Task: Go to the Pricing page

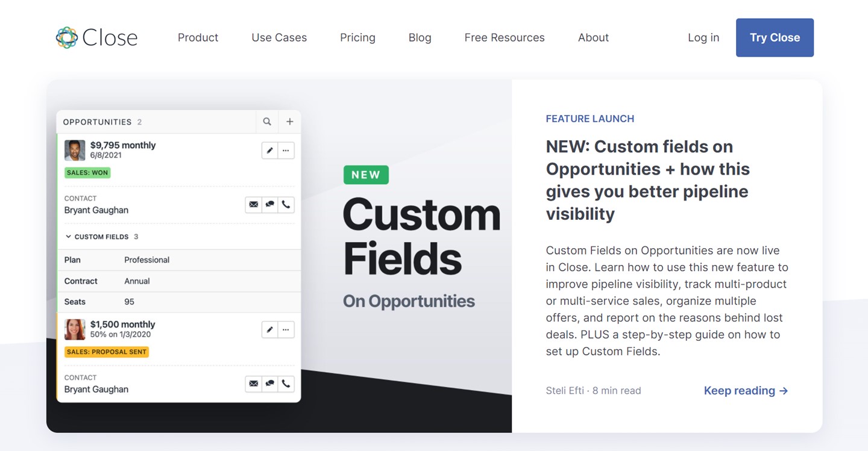Action: coord(357,37)
